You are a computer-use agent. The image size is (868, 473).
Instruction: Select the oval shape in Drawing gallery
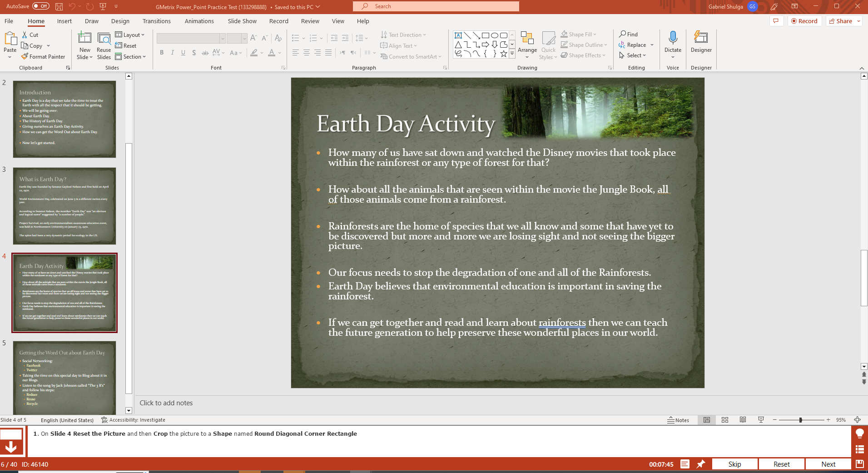pos(495,35)
